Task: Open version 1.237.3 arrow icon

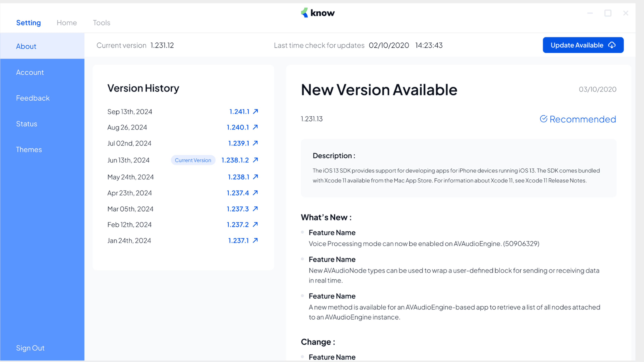Action: (255, 209)
